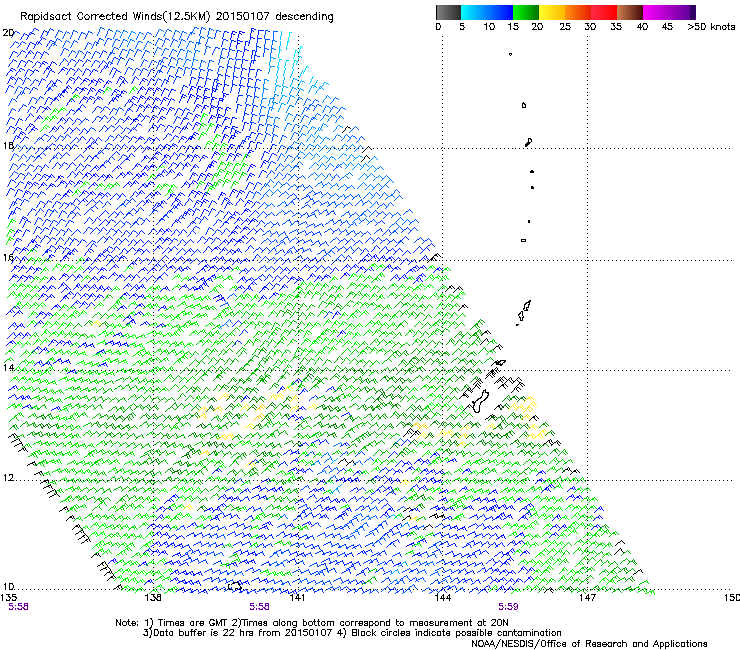Click the '20150107 descending' title text
The height and width of the screenshot is (650, 740).
pyautogui.click(x=274, y=17)
